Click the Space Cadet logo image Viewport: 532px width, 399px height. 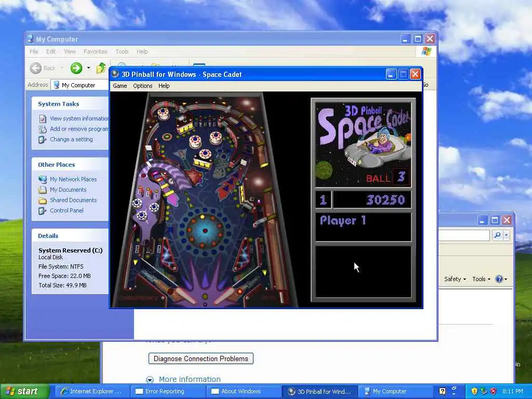click(x=363, y=145)
